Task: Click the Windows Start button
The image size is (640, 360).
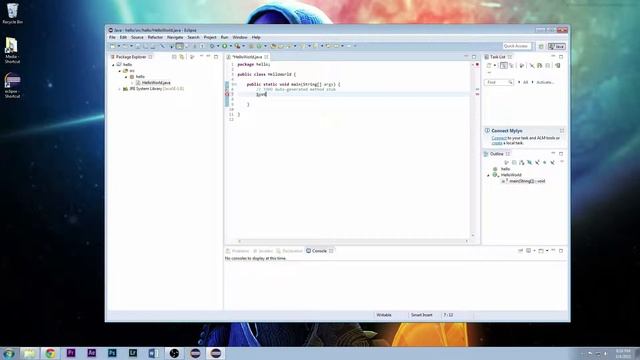Action: tap(9, 353)
